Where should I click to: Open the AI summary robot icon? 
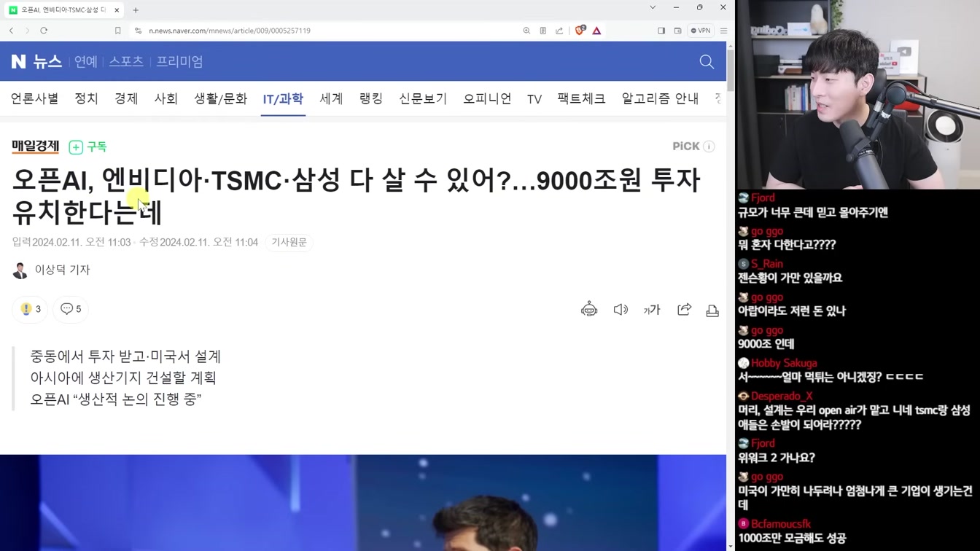click(589, 310)
